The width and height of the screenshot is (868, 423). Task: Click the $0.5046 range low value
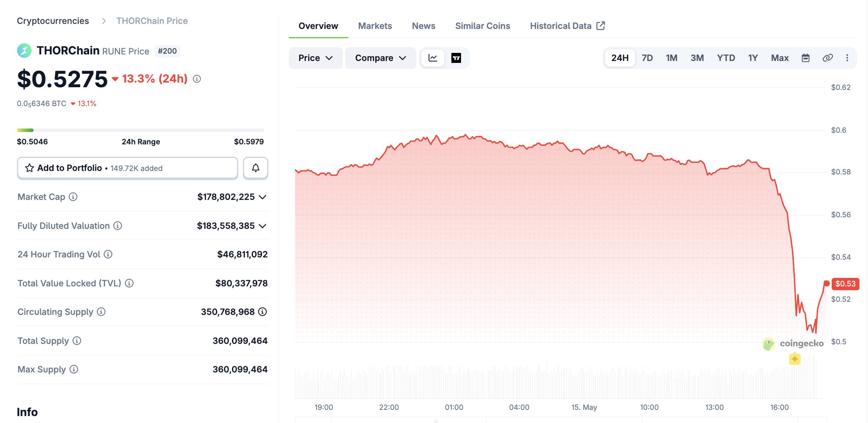click(x=32, y=142)
